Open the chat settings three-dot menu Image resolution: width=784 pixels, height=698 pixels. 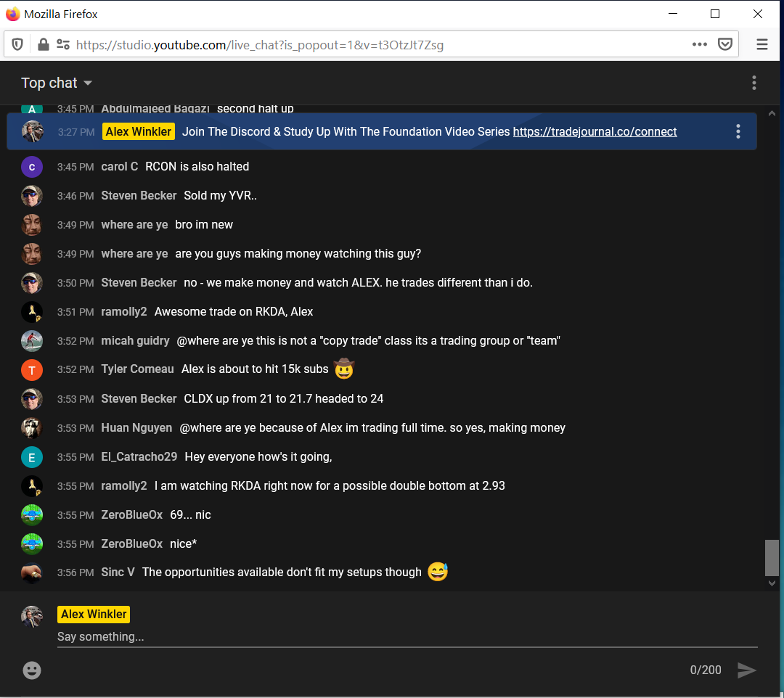pyautogui.click(x=754, y=83)
